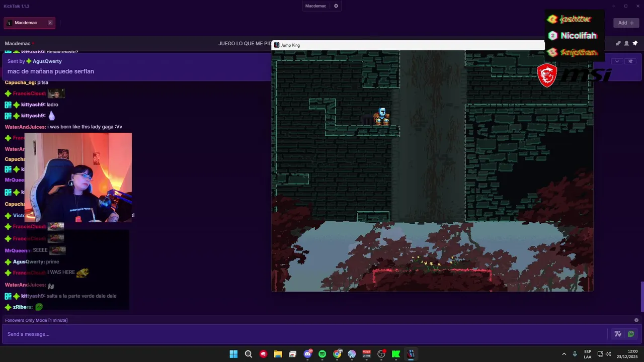The width and height of the screenshot is (644, 362).
Task: Open Spotify from taskbar
Action: coord(322,354)
